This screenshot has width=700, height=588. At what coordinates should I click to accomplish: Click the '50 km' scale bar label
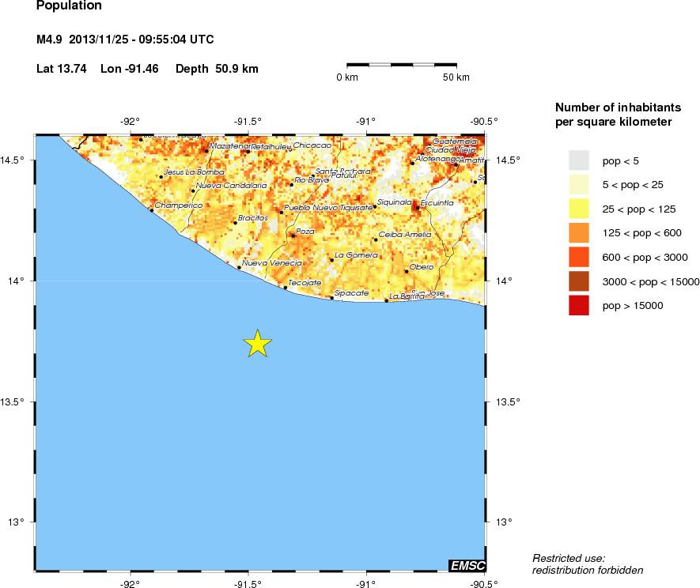456,77
